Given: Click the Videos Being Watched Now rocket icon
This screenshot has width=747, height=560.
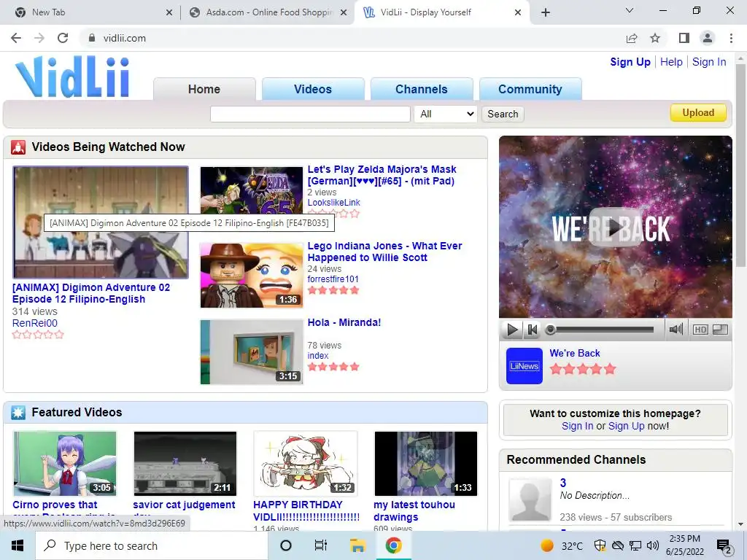Looking at the screenshot, I should click(18, 147).
